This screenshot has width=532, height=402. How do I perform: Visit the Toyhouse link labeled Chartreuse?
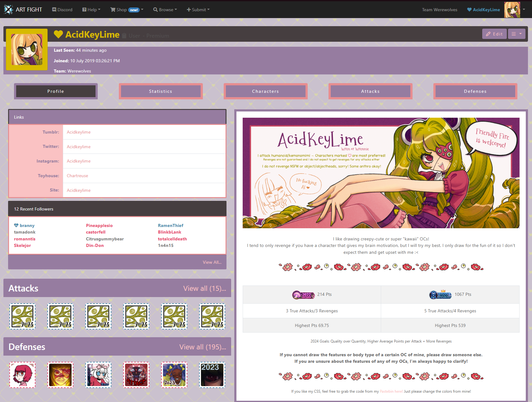pyautogui.click(x=77, y=176)
